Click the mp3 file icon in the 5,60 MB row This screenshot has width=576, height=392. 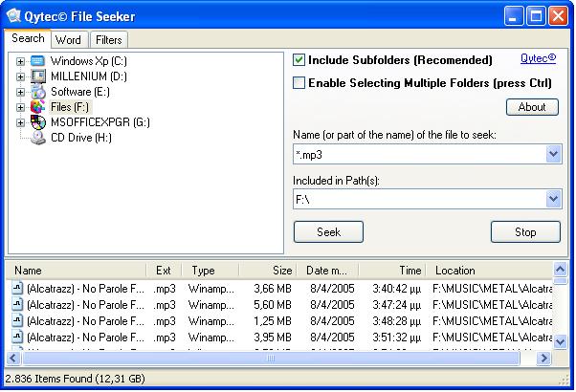coord(17,305)
